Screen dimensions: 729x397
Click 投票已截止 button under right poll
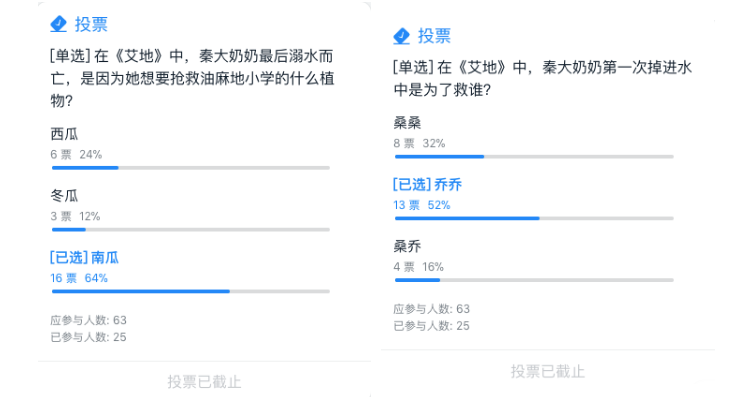point(548,371)
